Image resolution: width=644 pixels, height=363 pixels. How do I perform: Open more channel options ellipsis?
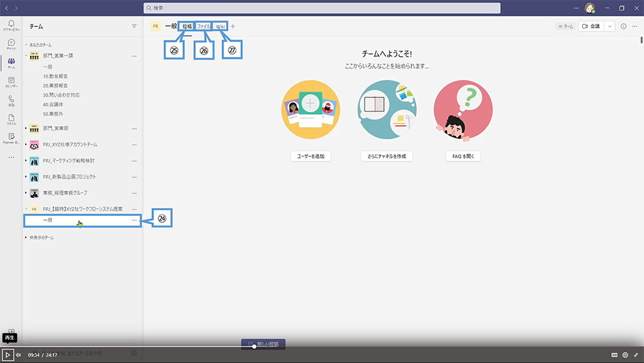(x=634, y=26)
